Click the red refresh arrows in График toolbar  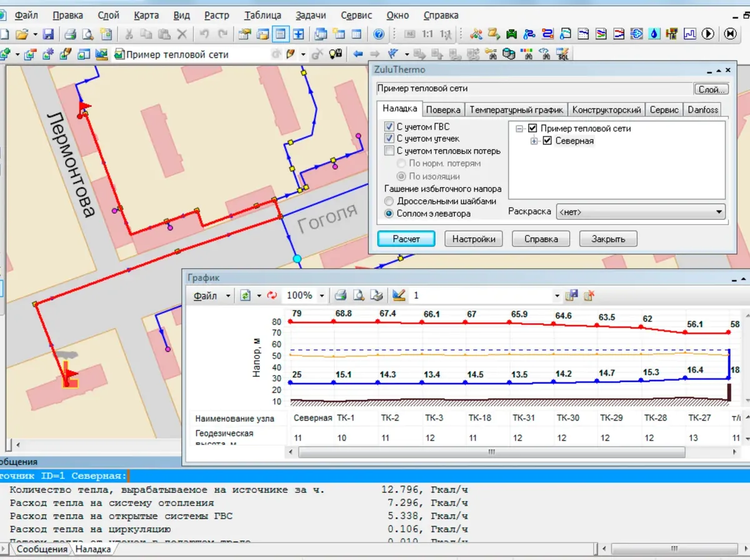pos(272,295)
